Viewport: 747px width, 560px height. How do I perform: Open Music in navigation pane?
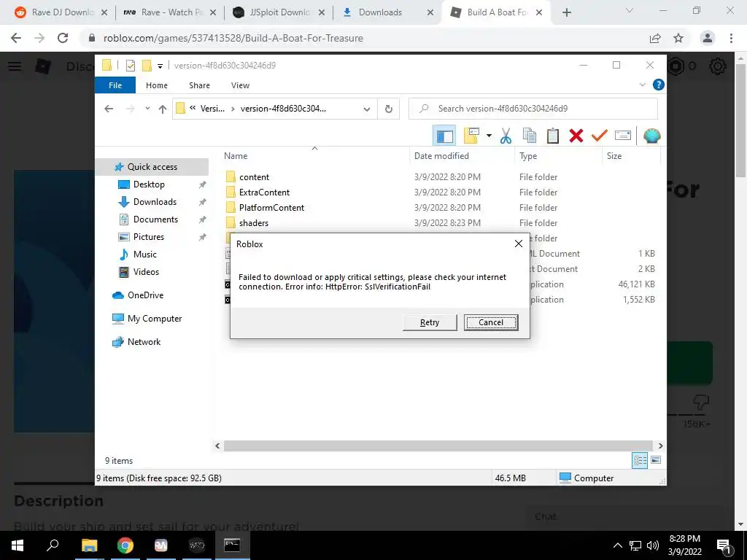145,254
